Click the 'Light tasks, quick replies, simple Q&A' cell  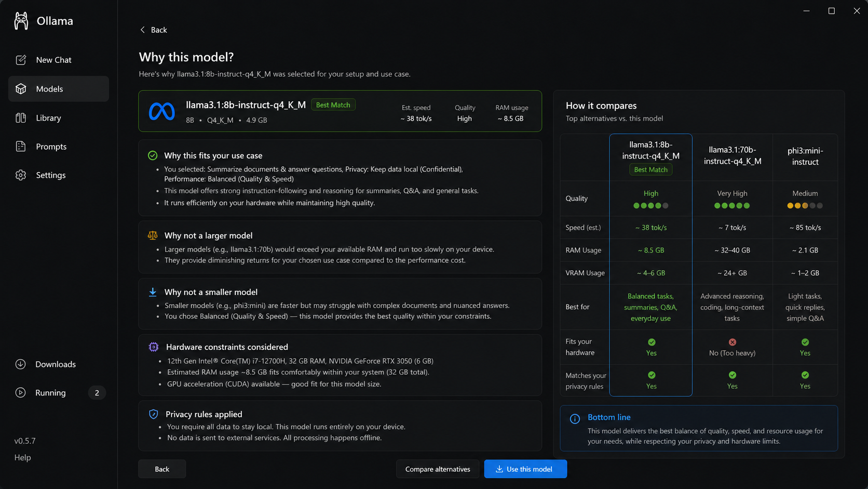pos(805,307)
